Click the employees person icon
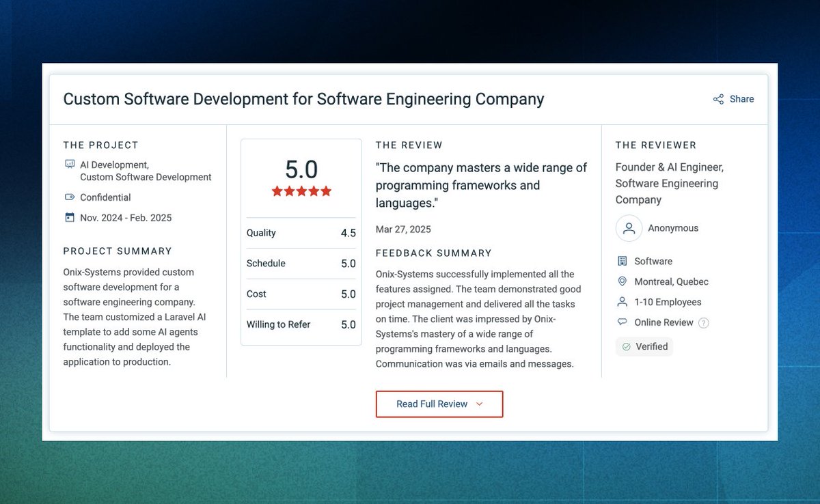This screenshot has width=820, height=504. [x=622, y=302]
